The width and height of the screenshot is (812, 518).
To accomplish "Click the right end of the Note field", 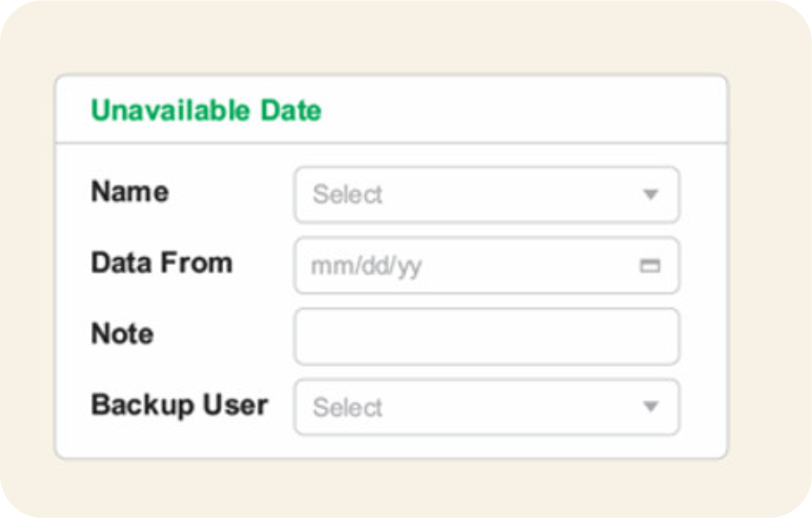I will pos(658,336).
